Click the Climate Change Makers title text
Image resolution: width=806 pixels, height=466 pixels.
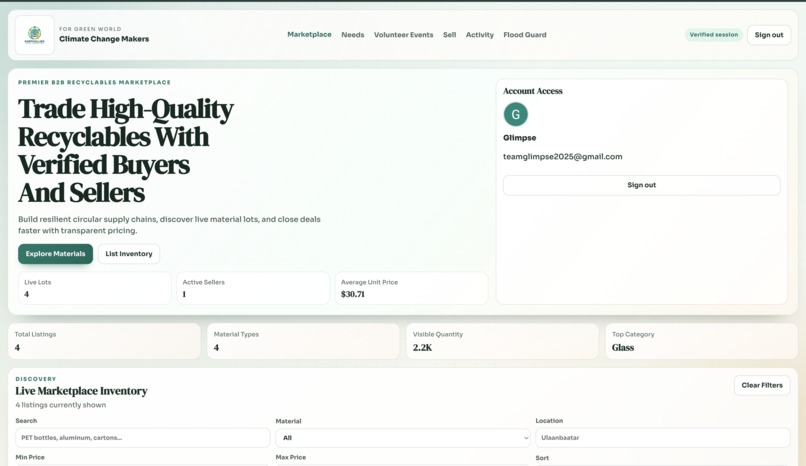click(104, 39)
